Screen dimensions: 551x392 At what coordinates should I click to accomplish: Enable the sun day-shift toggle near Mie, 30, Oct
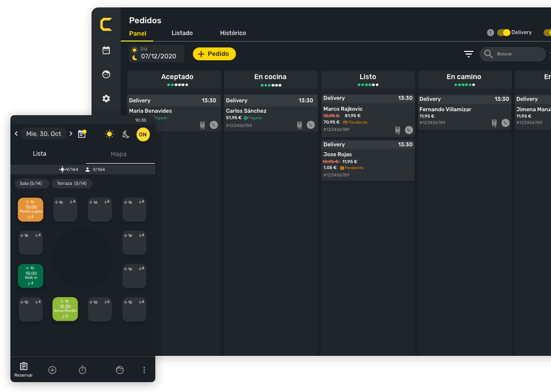(110, 134)
